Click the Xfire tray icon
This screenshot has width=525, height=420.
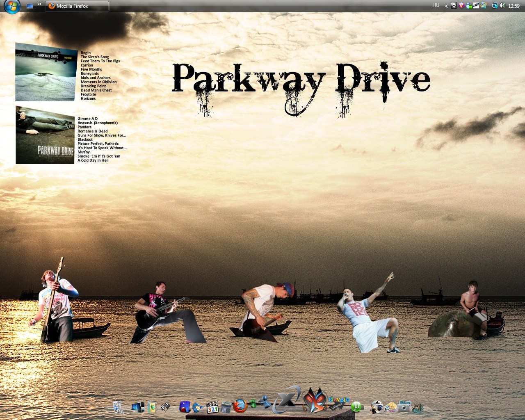(x=476, y=6)
